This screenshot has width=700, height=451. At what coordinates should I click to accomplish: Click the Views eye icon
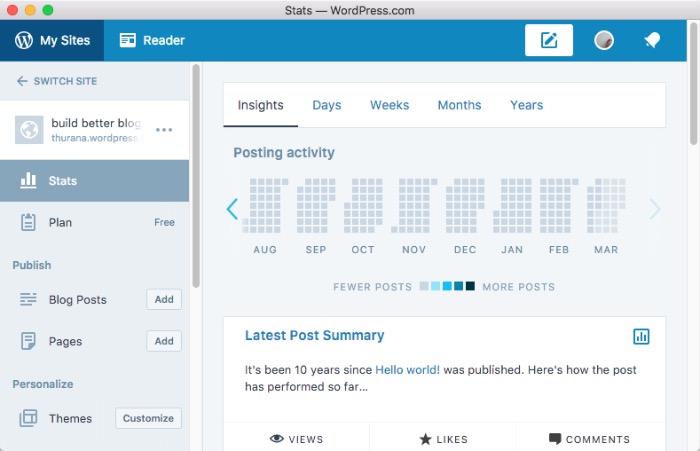[277, 438]
